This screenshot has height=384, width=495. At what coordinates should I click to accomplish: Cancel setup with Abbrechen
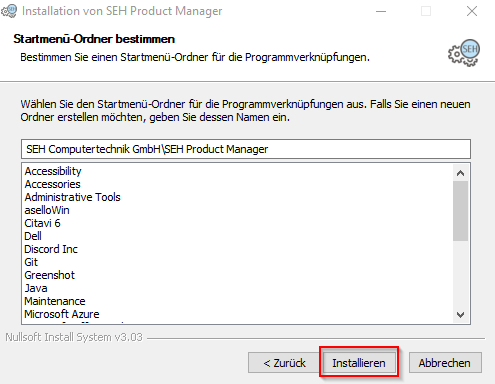pyautogui.click(x=445, y=363)
